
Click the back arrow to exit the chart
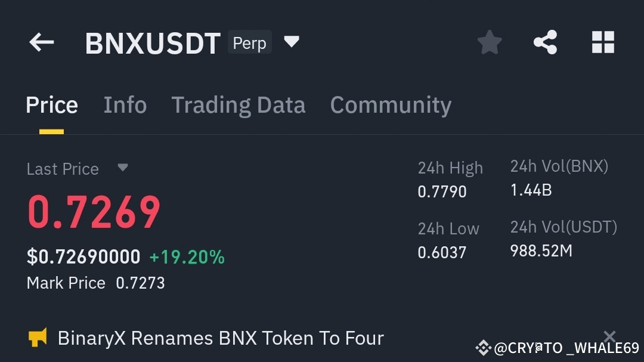click(41, 42)
